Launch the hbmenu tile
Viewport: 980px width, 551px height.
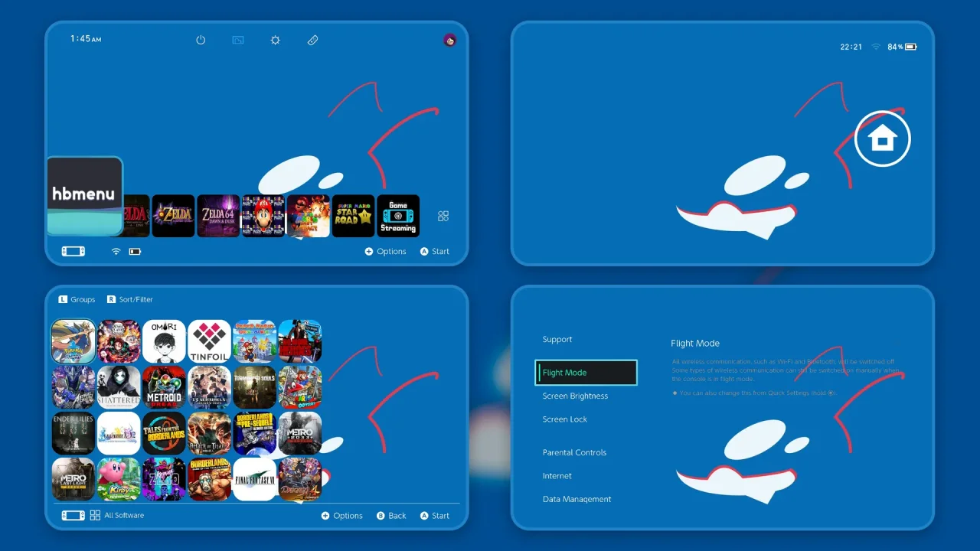coord(84,196)
